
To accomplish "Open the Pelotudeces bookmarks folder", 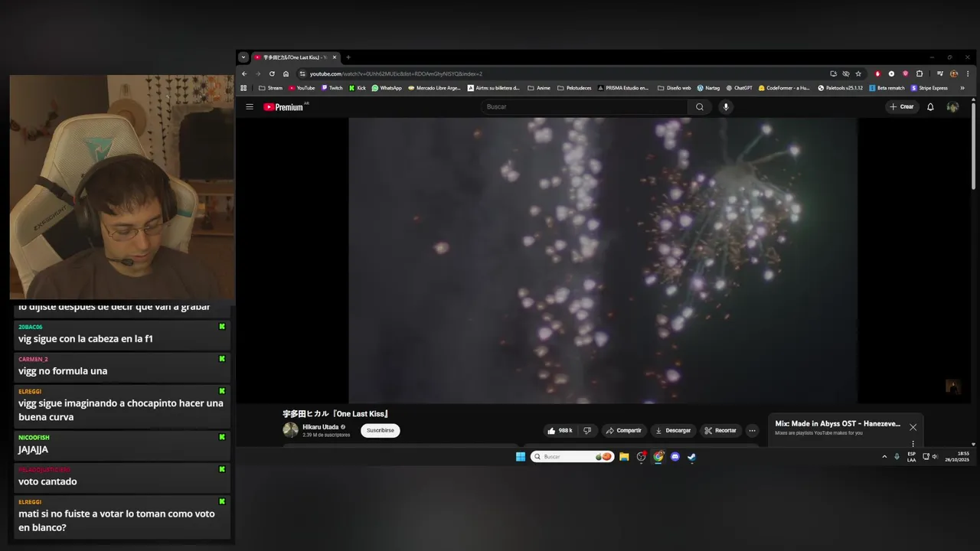I will (x=574, y=88).
